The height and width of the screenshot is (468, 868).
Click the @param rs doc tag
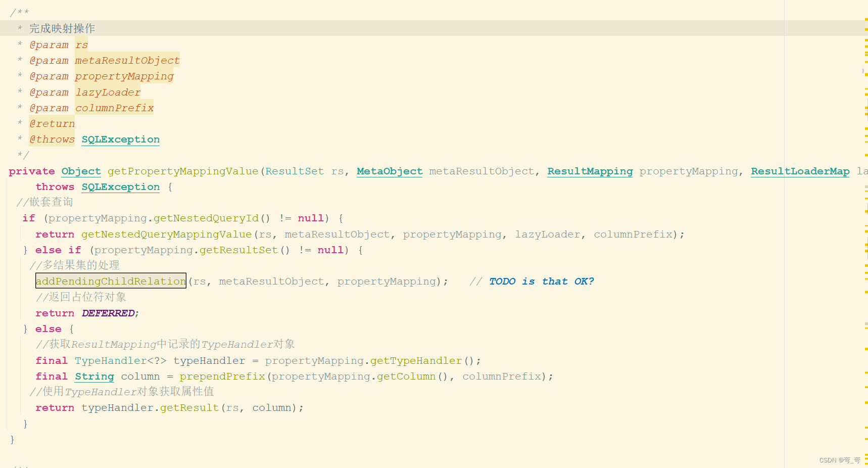(x=59, y=45)
